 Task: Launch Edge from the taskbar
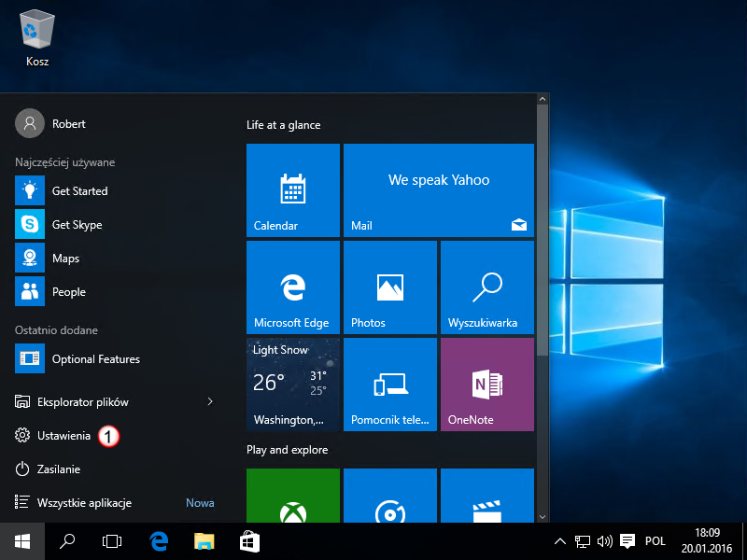point(159,541)
